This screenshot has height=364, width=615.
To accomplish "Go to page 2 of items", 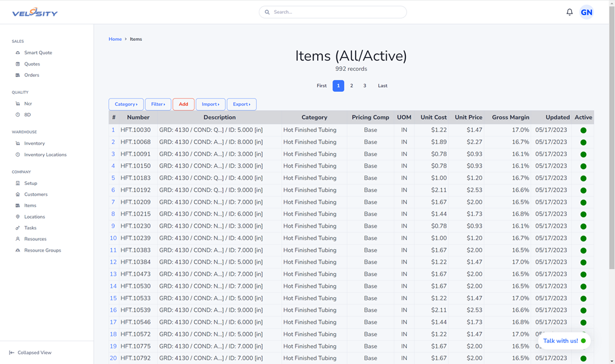I will pyautogui.click(x=351, y=86).
